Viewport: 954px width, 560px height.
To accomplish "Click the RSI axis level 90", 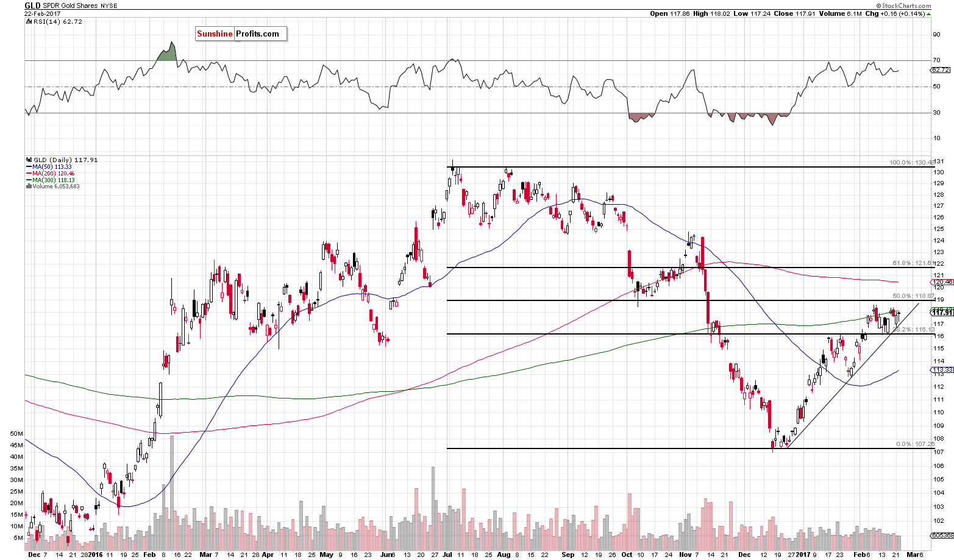I will (936, 34).
